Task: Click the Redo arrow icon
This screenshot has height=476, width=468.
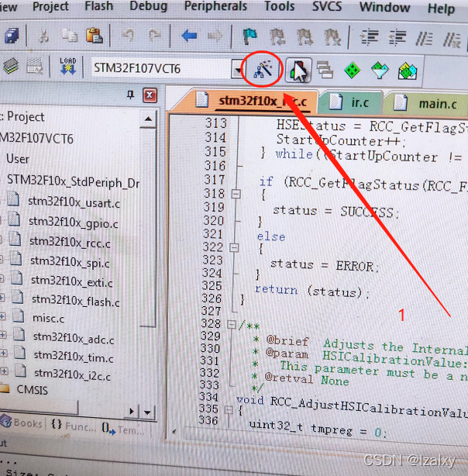Action: click(x=154, y=36)
